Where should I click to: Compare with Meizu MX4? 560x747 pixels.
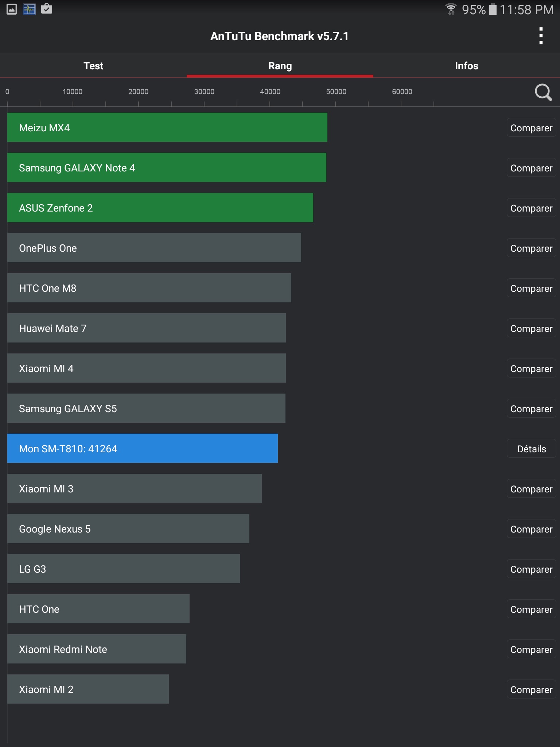[x=531, y=128]
